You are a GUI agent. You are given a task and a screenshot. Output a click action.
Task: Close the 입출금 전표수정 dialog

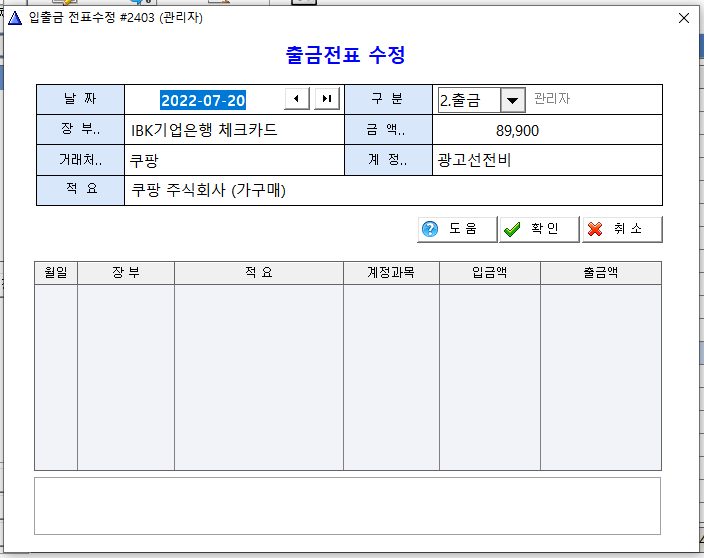point(684,18)
